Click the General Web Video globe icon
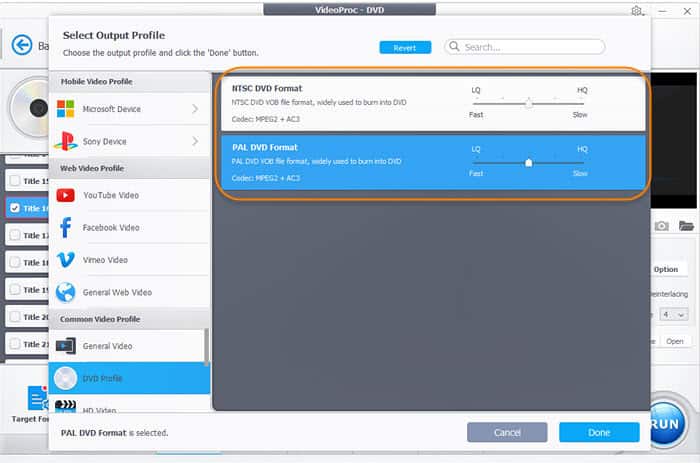700x463 pixels. [x=66, y=292]
